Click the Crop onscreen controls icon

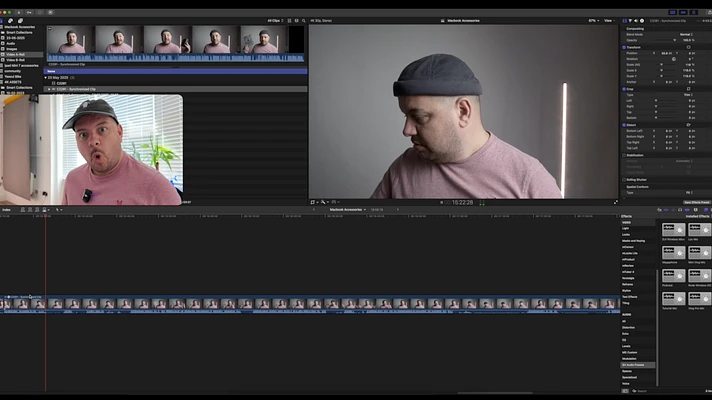(x=688, y=89)
